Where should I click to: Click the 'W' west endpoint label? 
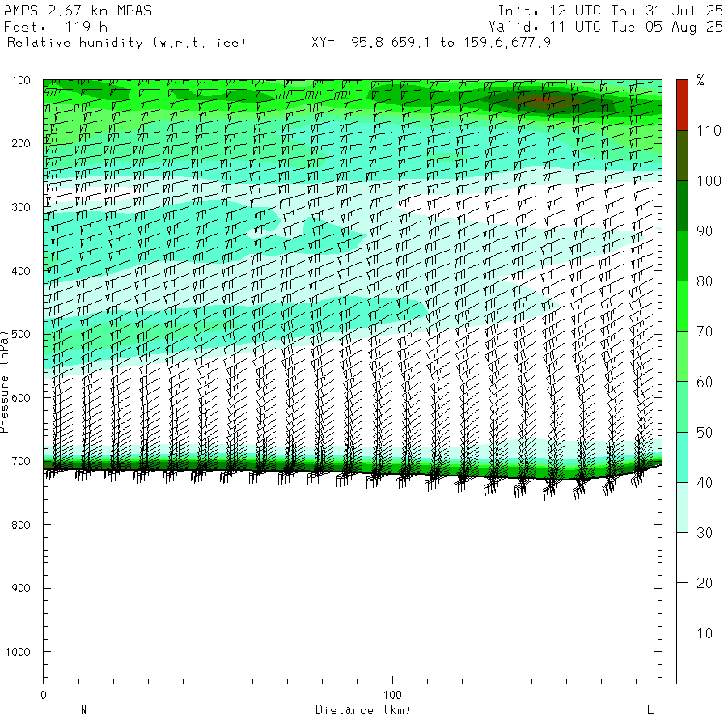click(84, 709)
